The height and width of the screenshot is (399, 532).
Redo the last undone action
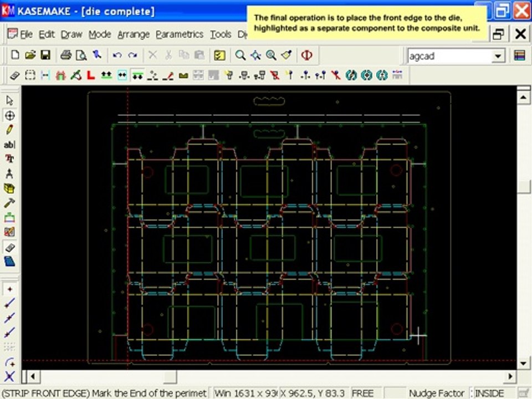point(132,55)
